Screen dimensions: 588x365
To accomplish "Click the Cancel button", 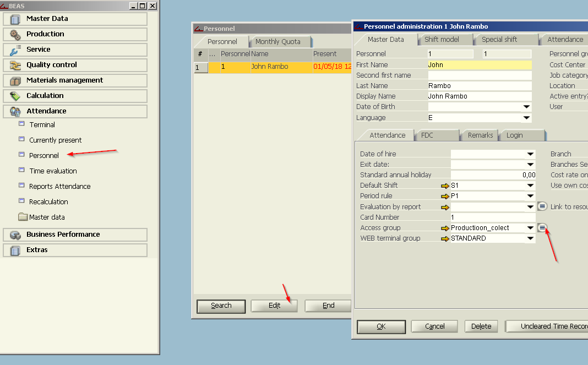I will click(434, 326).
